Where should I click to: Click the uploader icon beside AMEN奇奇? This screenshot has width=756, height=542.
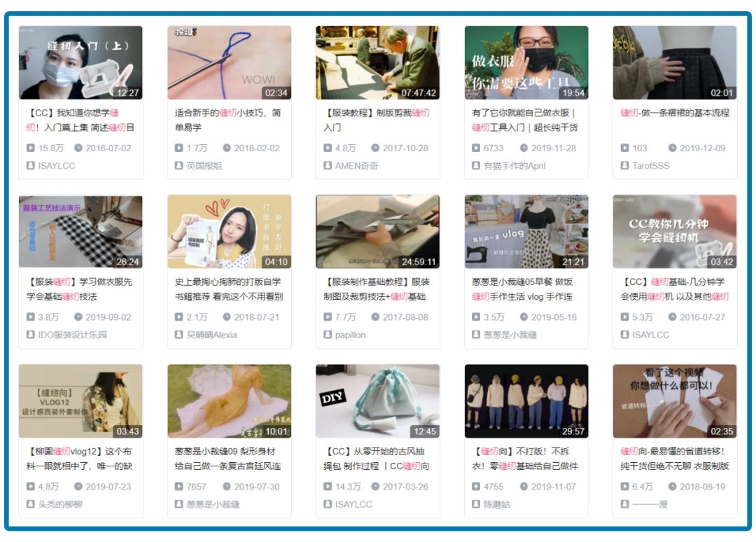click(x=328, y=165)
